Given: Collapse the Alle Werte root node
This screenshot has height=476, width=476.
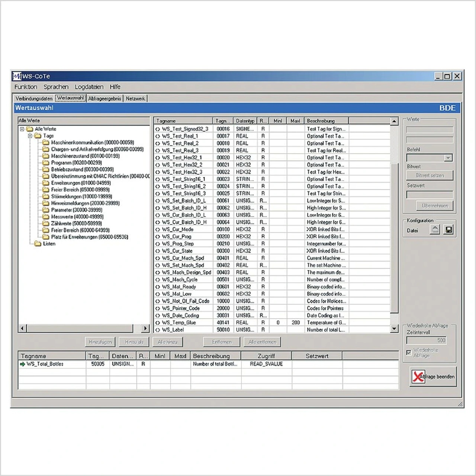Looking at the screenshot, I should coord(22,129).
